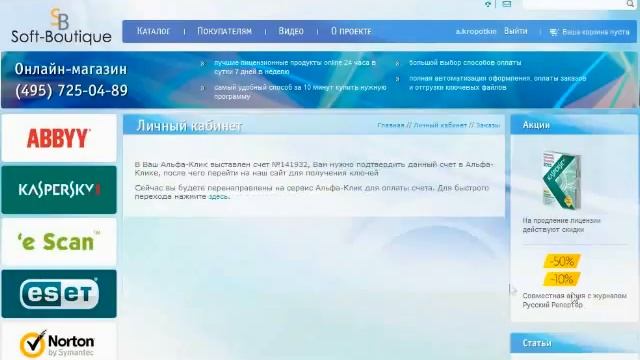Click the a.kropotkin username link
This screenshot has height=360, width=640.
[x=476, y=31]
